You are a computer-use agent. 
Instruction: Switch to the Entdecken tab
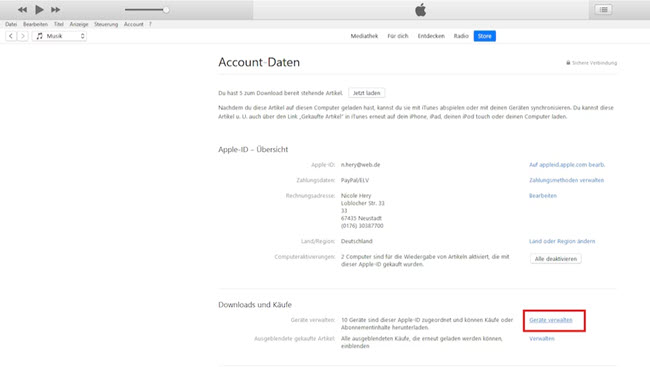point(431,36)
